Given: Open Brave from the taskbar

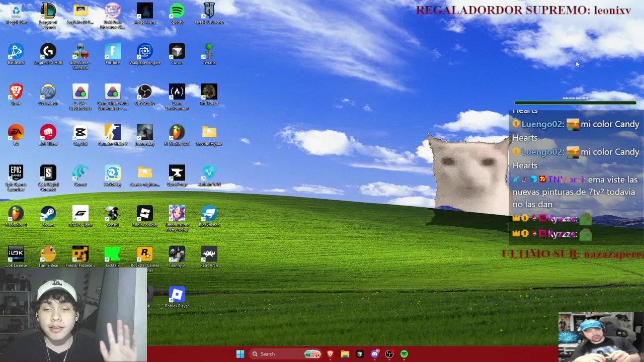Looking at the screenshot, I should [x=330, y=354].
